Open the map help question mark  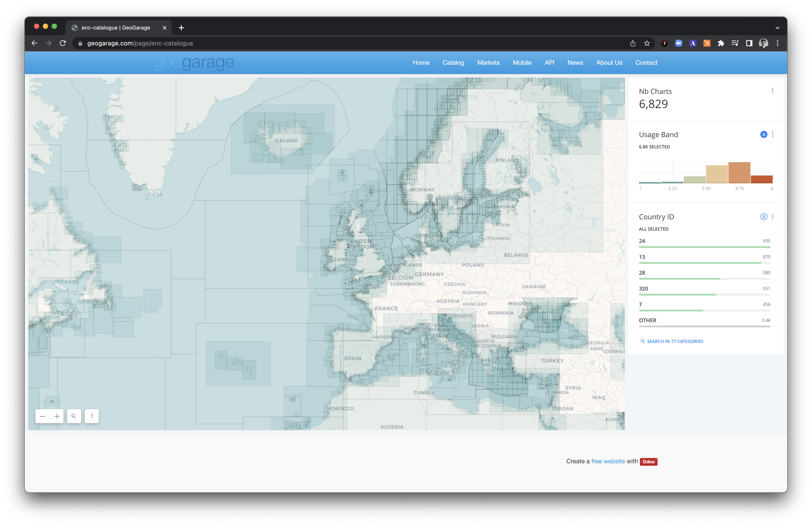click(92, 416)
